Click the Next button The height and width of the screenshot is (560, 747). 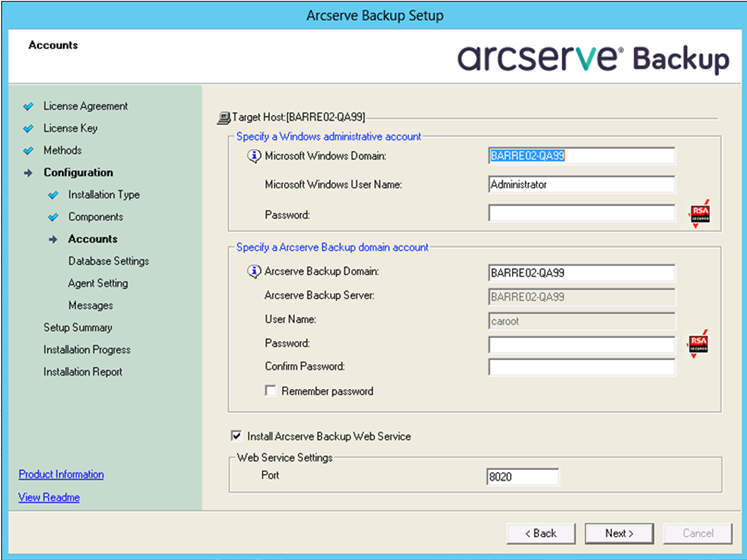coord(619,533)
